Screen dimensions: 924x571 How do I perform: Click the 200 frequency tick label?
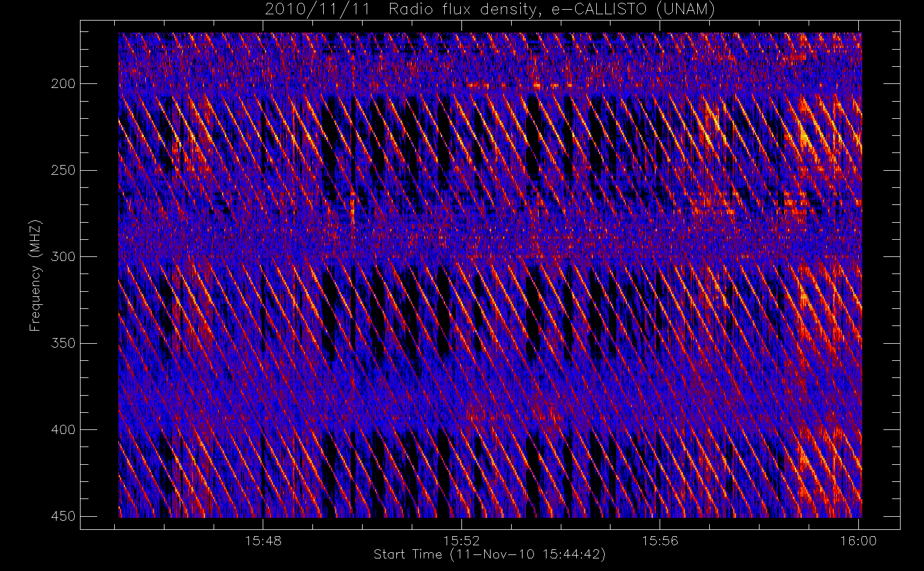63,84
